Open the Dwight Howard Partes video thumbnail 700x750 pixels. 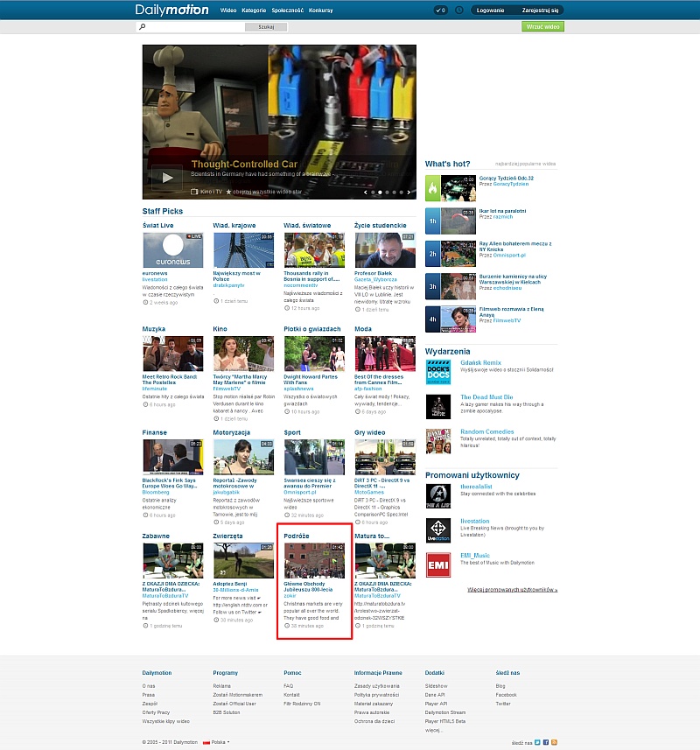click(314, 354)
